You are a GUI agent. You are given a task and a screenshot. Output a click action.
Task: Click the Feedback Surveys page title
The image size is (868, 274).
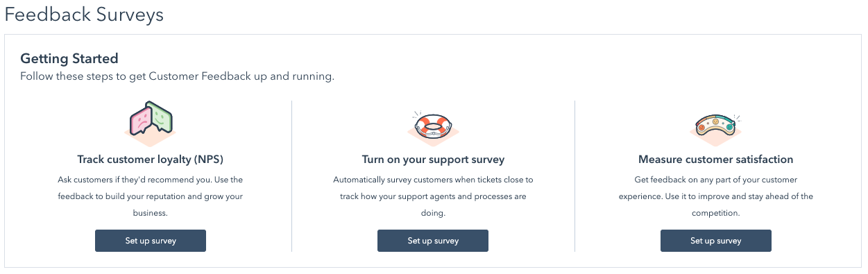click(84, 15)
